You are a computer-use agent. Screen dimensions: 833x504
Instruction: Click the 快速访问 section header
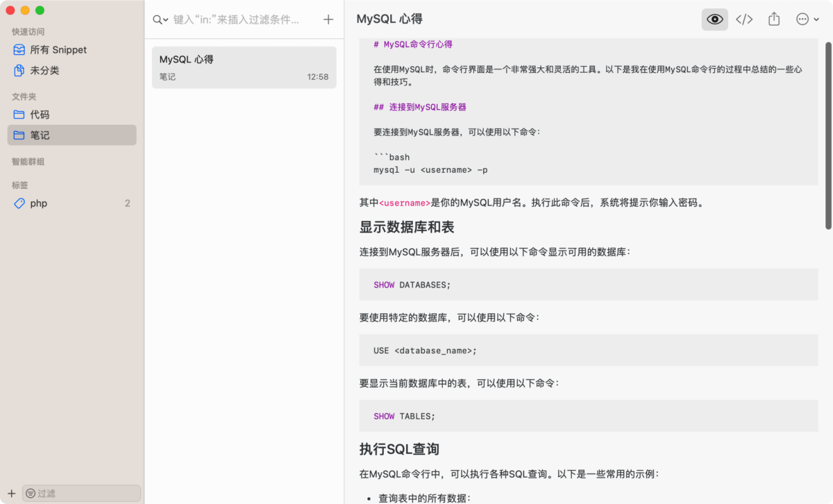coord(28,32)
